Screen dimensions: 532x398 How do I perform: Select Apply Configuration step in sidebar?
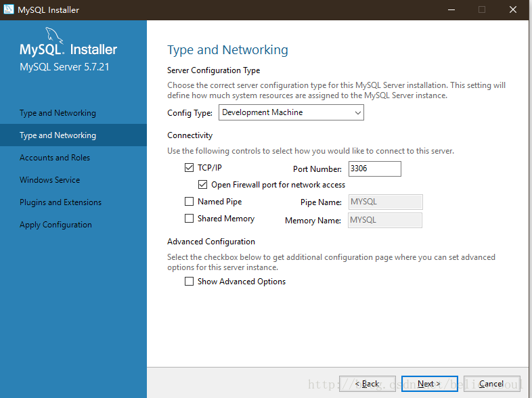pyautogui.click(x=73, y=225)
